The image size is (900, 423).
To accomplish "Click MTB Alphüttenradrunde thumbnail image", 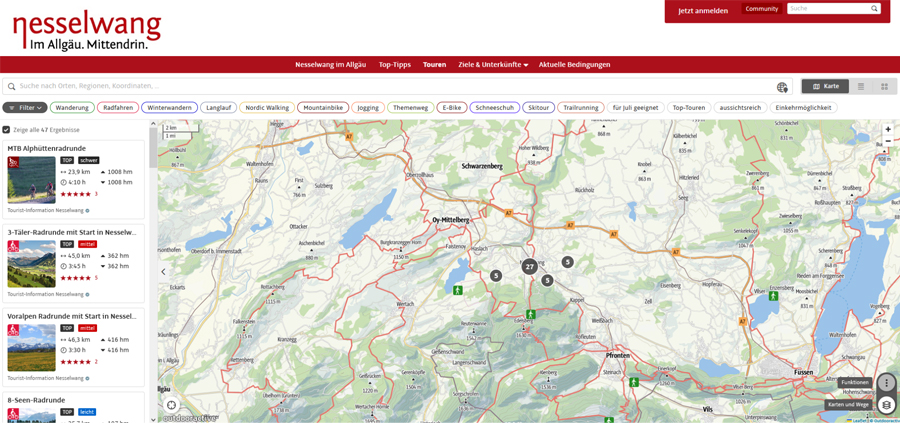I will pyautogui.click(x=32, y=180).
